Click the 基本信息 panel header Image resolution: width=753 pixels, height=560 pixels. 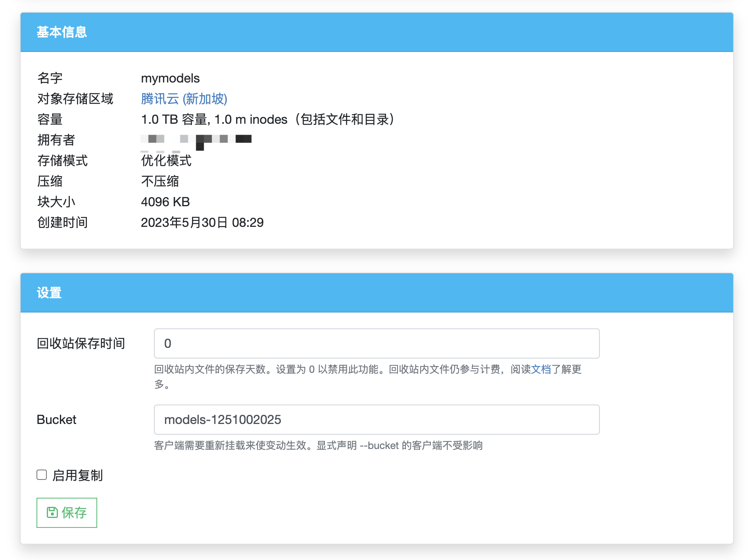coord(376,32)
